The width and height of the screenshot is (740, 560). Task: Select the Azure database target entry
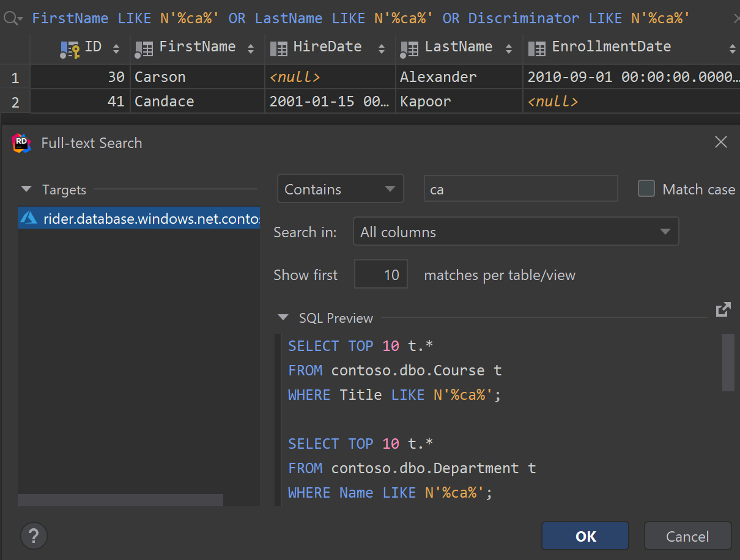click(139, 218)
